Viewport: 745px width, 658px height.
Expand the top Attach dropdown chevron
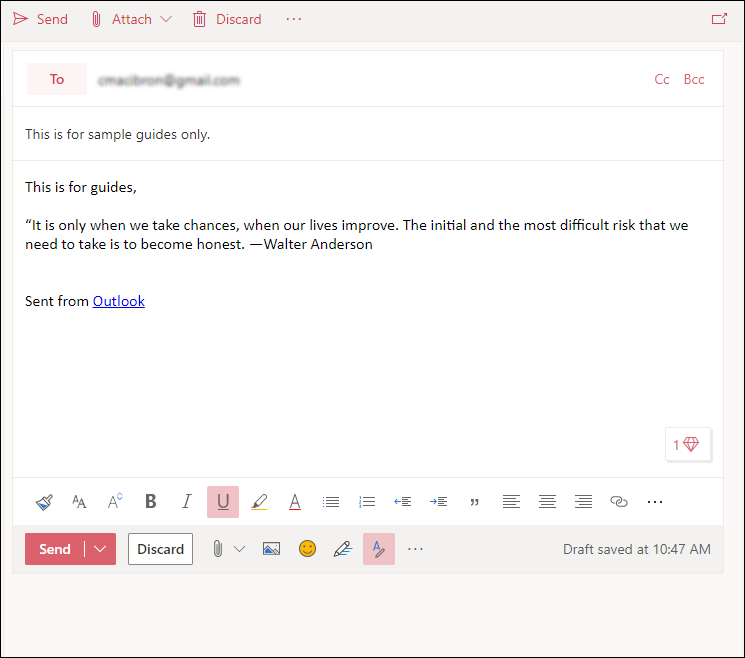tap(166, 19)
